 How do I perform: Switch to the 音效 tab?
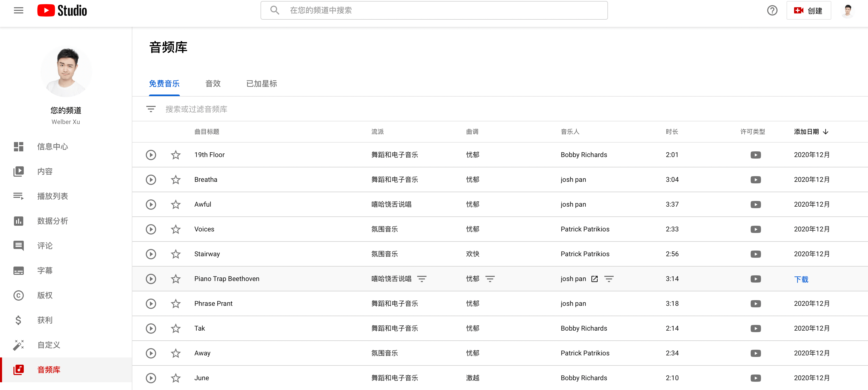[x=213, y=83]
